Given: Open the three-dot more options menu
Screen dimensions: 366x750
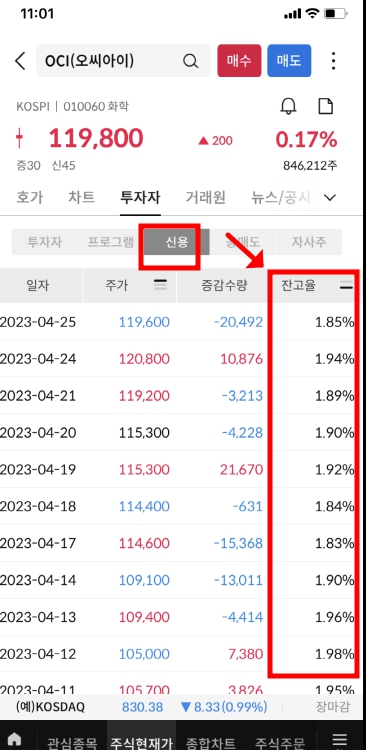Looking at the screenshot, I should click(333, 61).
